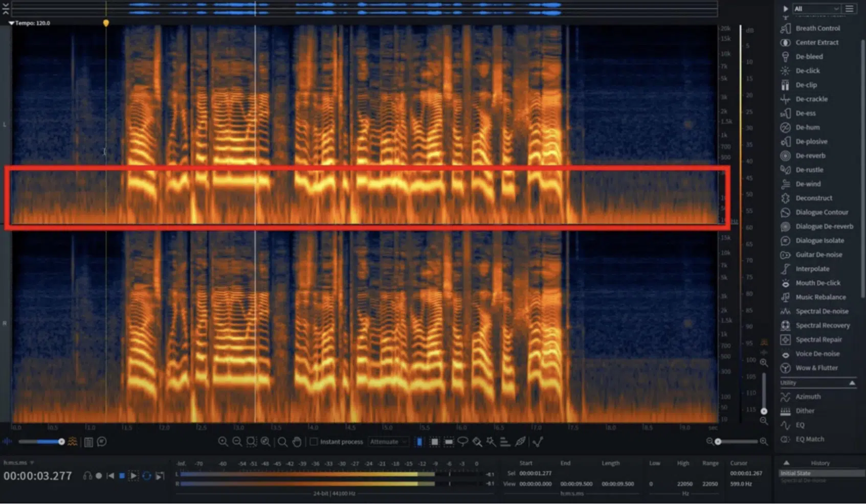
Task: Collapse the waveform overview at top-left
Action: coord(6,8)
